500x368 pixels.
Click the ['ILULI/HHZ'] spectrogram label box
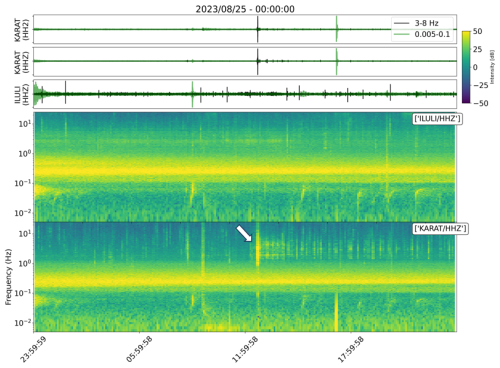click(437, 119)
